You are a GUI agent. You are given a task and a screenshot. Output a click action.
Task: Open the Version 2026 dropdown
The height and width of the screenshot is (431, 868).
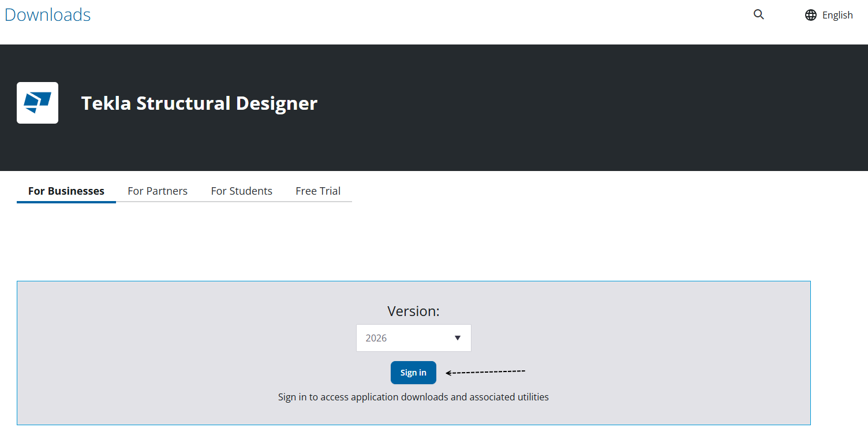pyautogui.click(x=414, y=338)
